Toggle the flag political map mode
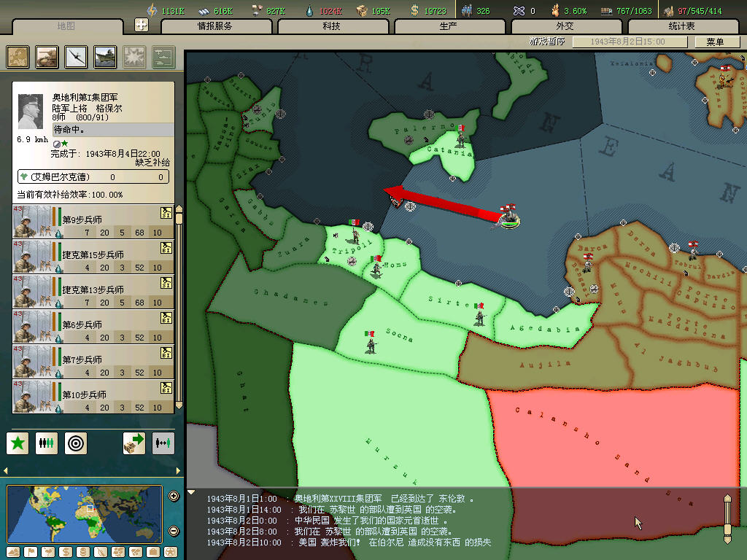 tap(29, 551)
